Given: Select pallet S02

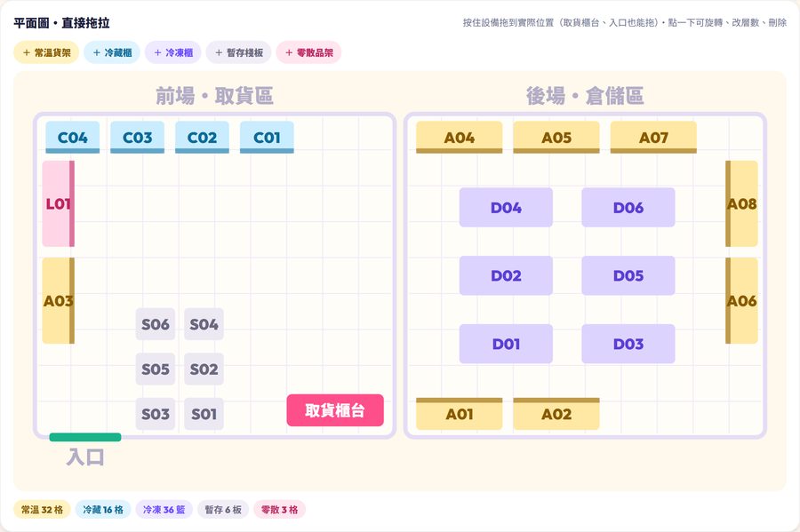Looking at the screenshot, I should (204, 369).
